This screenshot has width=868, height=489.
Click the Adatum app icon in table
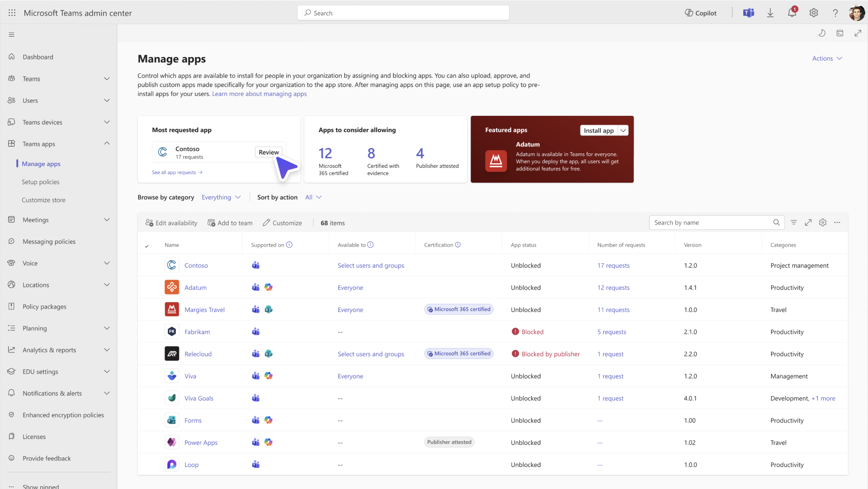(172, 287)
